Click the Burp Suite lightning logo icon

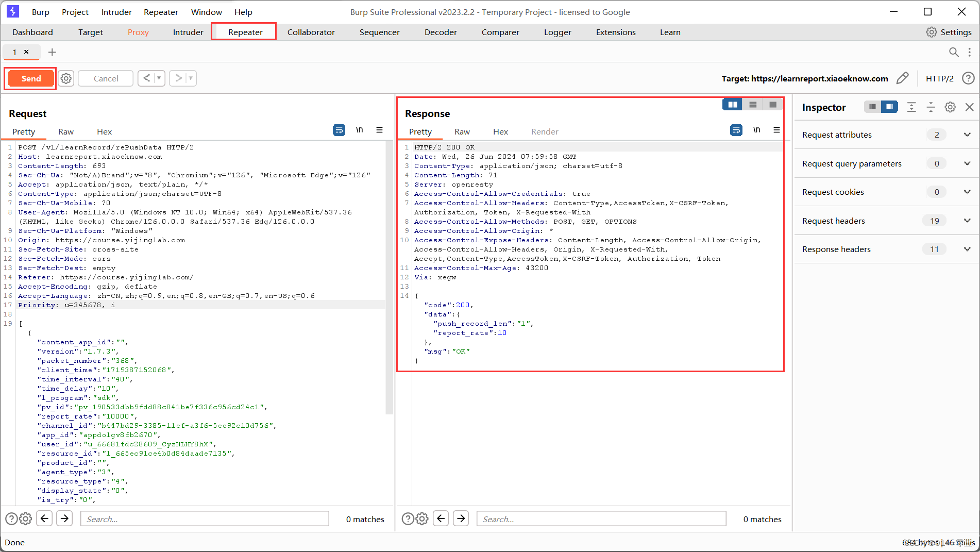point(13,11)
